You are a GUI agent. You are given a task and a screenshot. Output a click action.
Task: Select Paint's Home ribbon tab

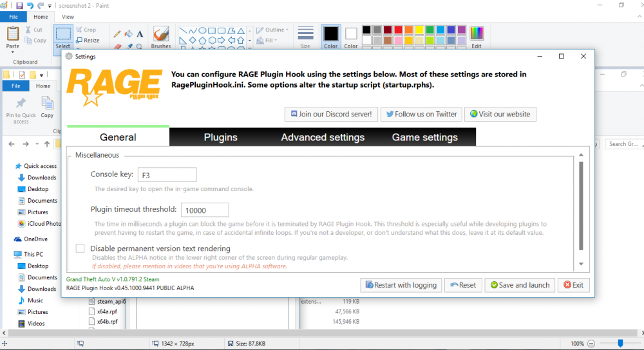41,17
